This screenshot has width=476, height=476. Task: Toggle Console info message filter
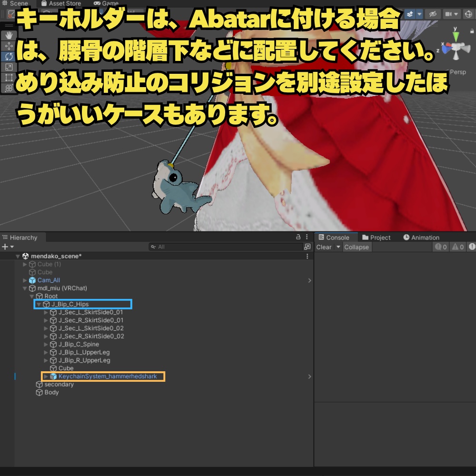pos(441,247)
